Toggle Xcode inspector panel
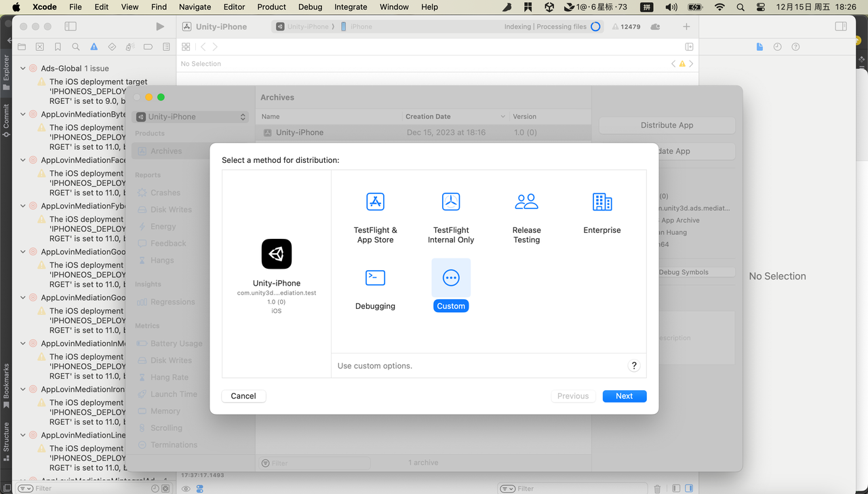Screen dimensions: 868x494 point(841,26)
